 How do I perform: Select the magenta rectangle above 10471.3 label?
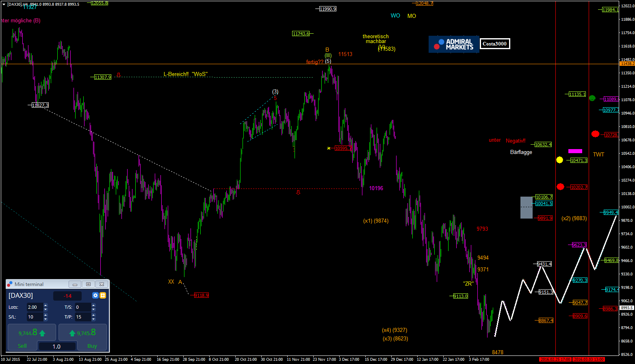tap(575, 151)
